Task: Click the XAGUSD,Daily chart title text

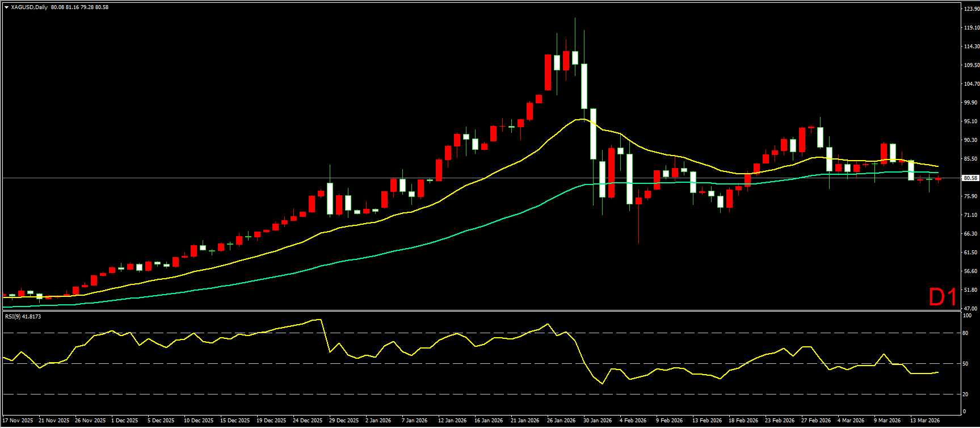Action: coord(29,7)
